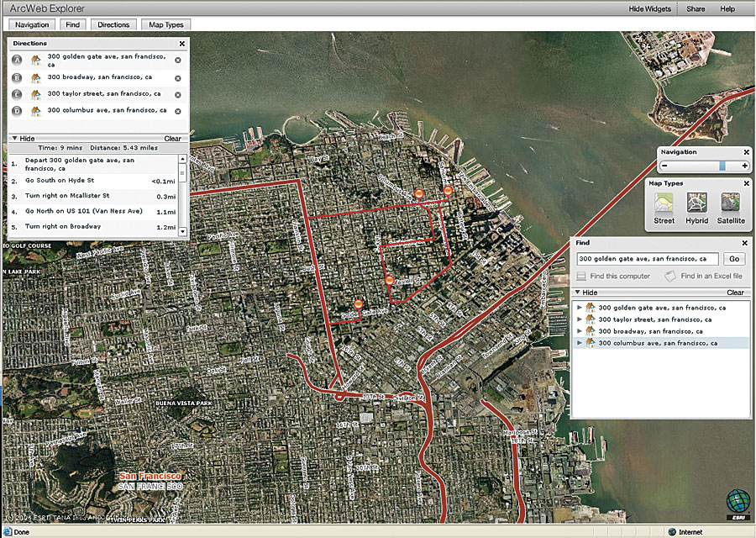Switch to Hybrid map type

[x=697, y=208]
